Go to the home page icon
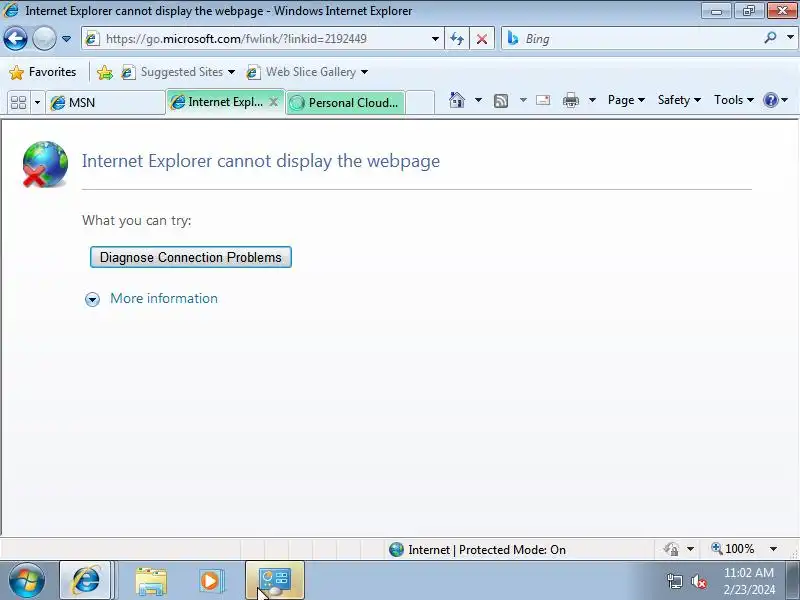Screen dimensions: 800x600 [457, 100]
